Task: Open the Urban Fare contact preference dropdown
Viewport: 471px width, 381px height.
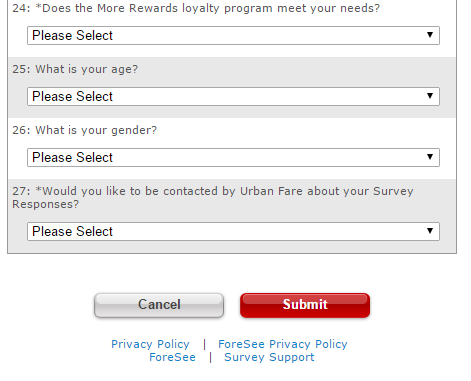Action: 233,231
